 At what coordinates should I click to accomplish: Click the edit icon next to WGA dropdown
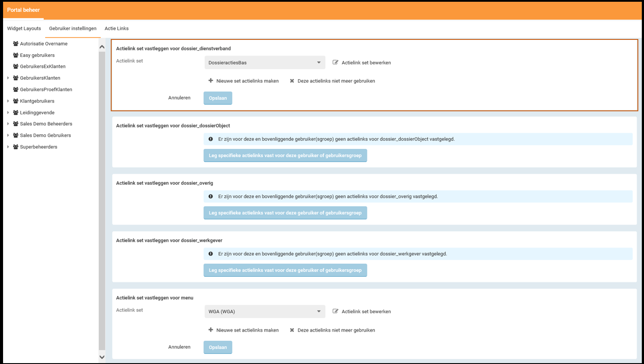tap(335, 311)
